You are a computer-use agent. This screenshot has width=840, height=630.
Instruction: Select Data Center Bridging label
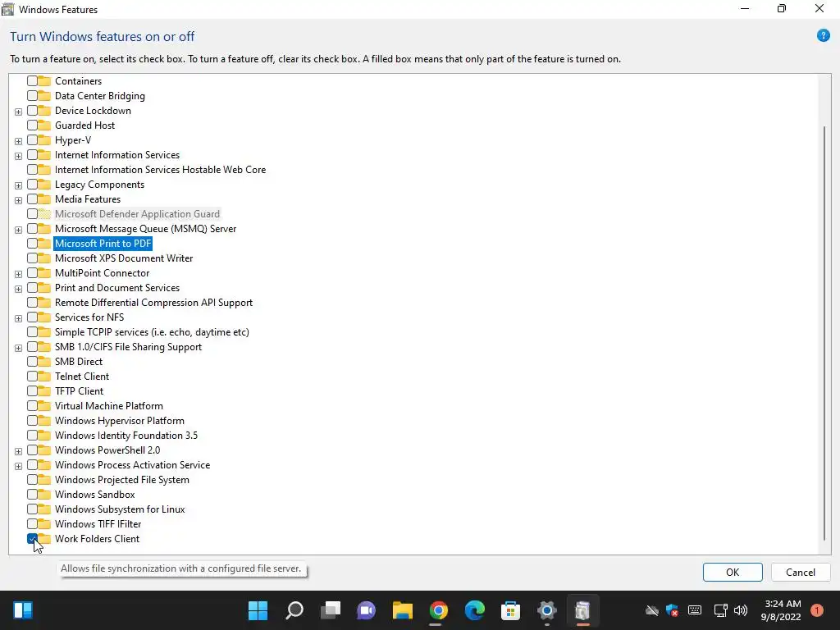point(99,96)
